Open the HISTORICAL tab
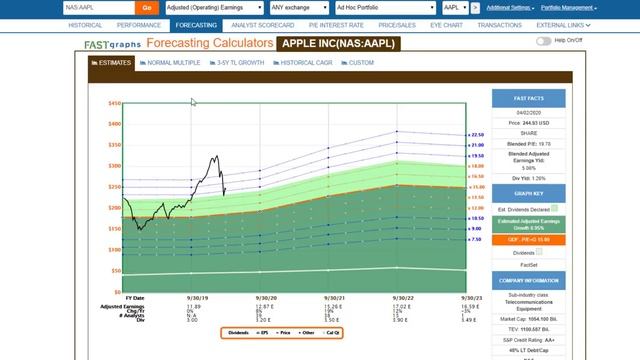 (x=85, y=25)
